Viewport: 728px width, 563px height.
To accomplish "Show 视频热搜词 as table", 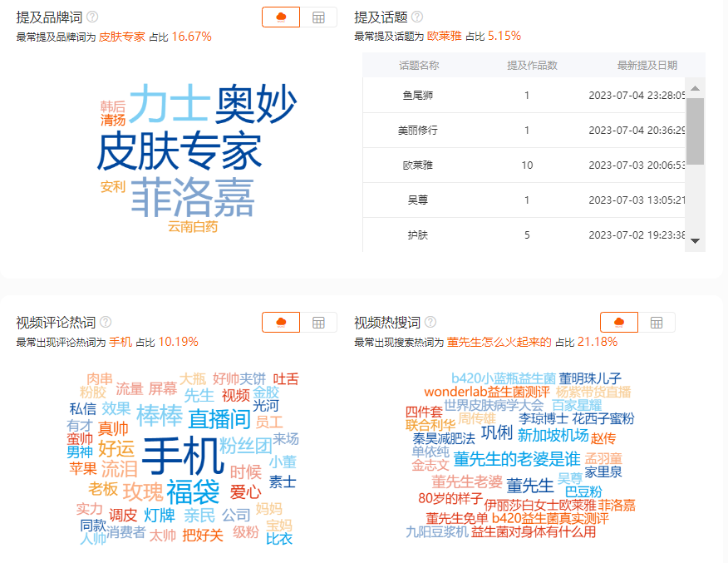I will pos(657,323).
